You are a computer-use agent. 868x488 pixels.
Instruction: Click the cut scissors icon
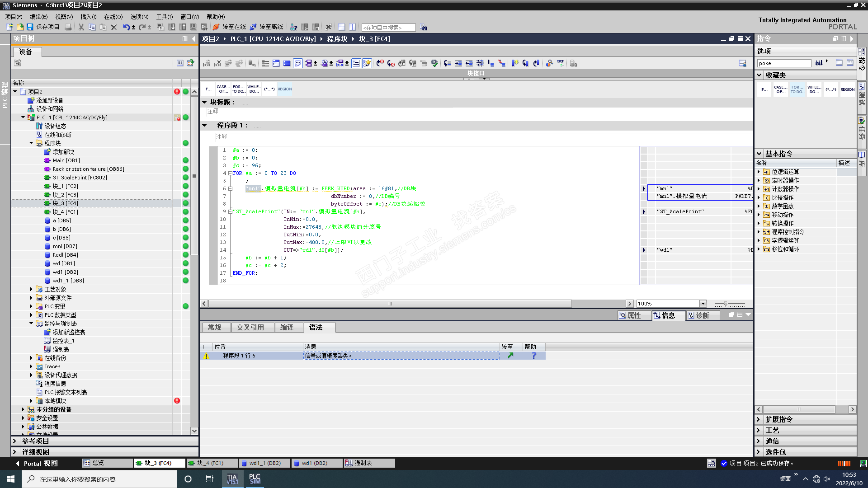pyautogui.click(x=81, y=27)
